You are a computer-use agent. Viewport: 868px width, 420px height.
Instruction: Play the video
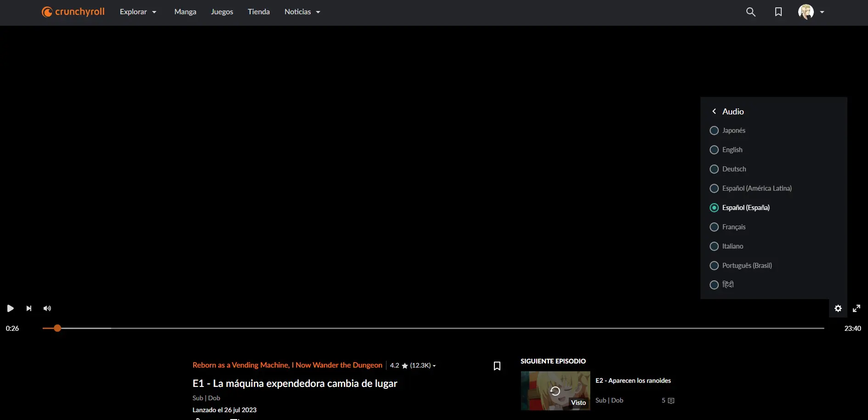click(x=10, y=308)
